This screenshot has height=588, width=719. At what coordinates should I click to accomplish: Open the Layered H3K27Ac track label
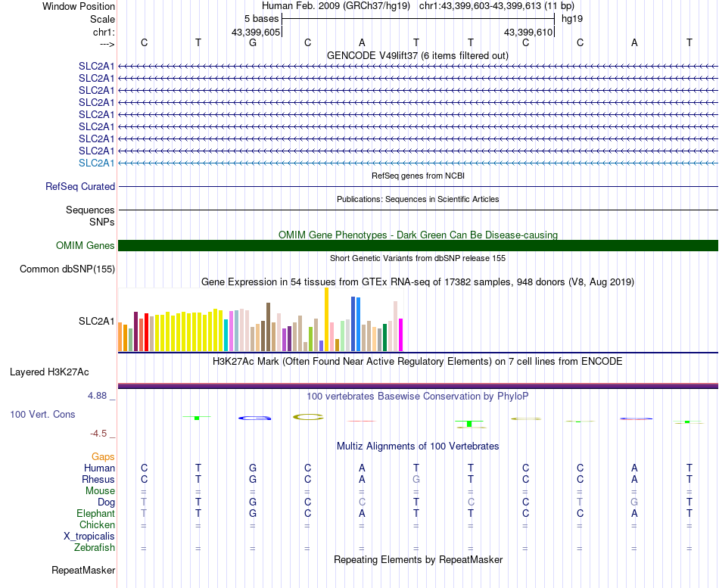point(49,372)
